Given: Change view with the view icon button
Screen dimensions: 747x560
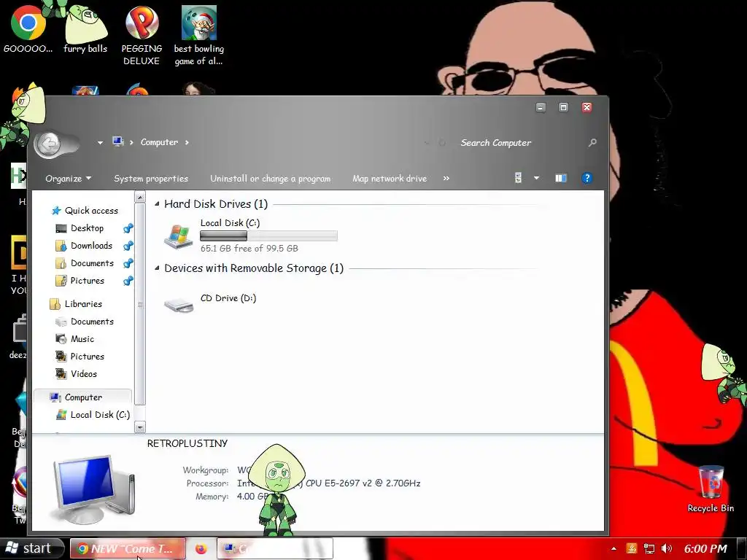Looking at the screenshot, I should pos(519,178).
